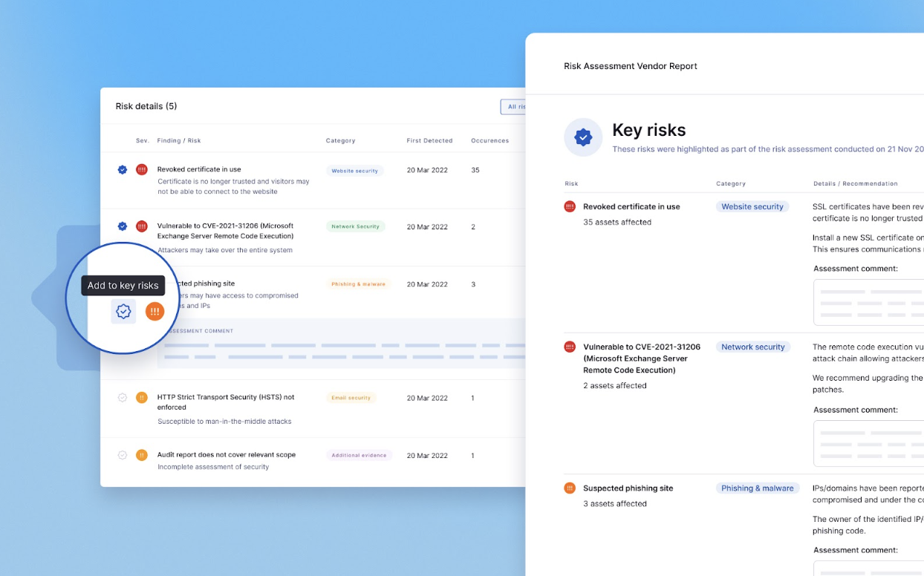924x576 pixels.
Task: Click red icon beside Vulnerable to CVE in report
Action: (x=570, y=347)
